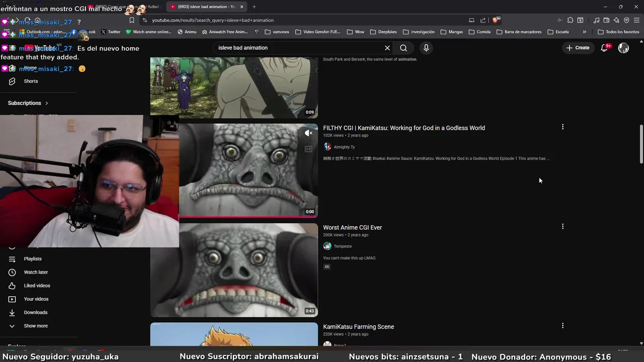Open KamiKatsu Farming Scene title
This screenshot has width=644, height=362.
[x=358, y=327]
